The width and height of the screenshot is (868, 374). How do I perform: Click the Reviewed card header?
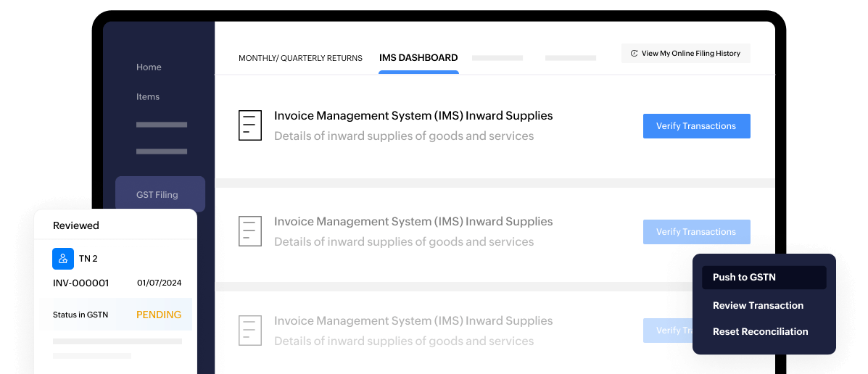coord(76,225)
